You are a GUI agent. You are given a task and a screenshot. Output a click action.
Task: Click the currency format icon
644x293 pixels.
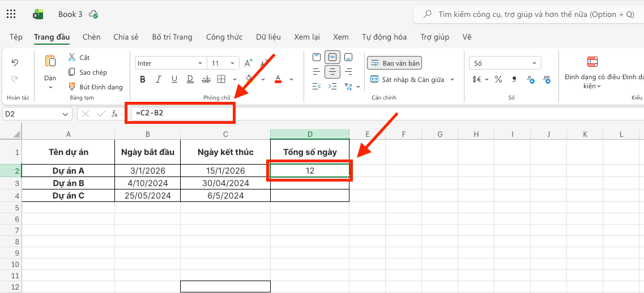coord(477,79)
